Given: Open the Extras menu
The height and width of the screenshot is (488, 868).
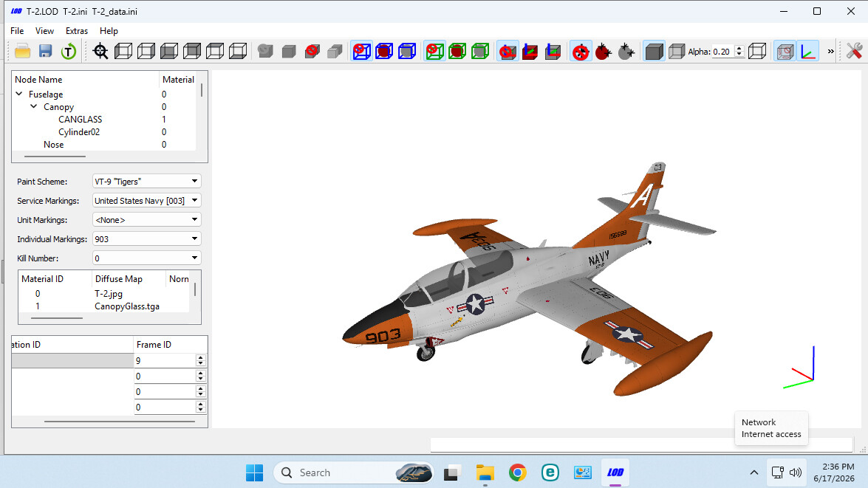Looking at the screenshot, I should click(77, 31).
